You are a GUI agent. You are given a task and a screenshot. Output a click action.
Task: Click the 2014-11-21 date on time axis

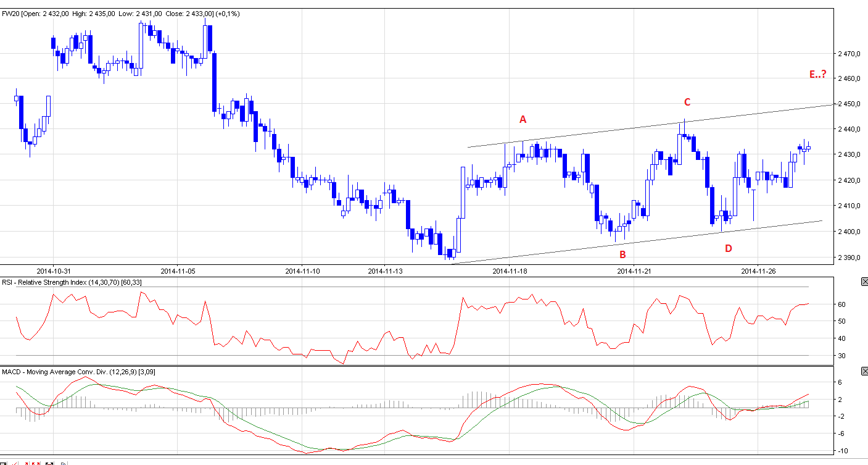pyautogui.click(x=634, y=270)
